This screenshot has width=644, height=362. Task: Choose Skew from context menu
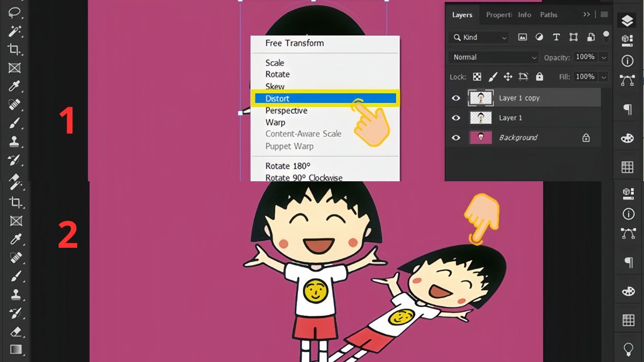pyautogui.click(x=275, y=86)
